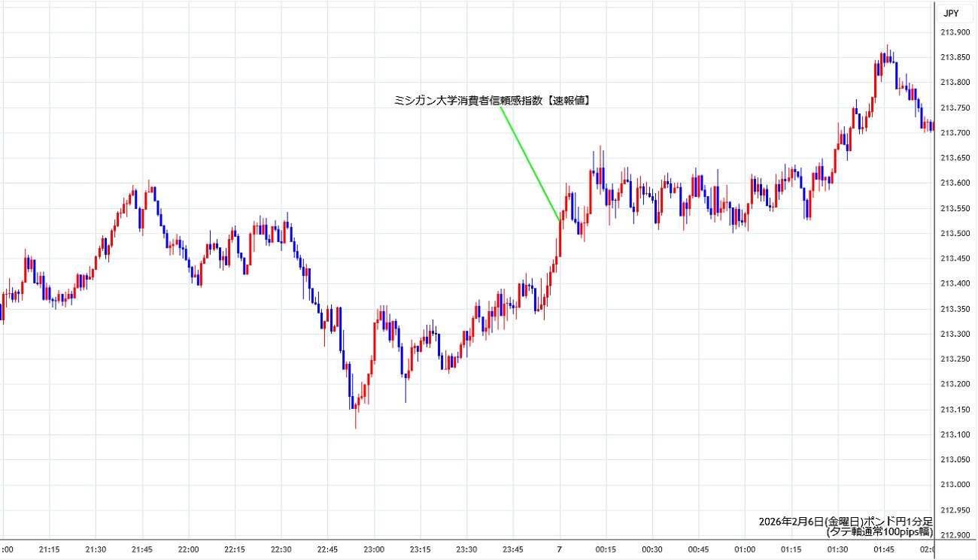This screenshot has width=978, height=560.
Task: Click the タテ軸通常100pips幅 scale note
Action: (x=879, y=531)
